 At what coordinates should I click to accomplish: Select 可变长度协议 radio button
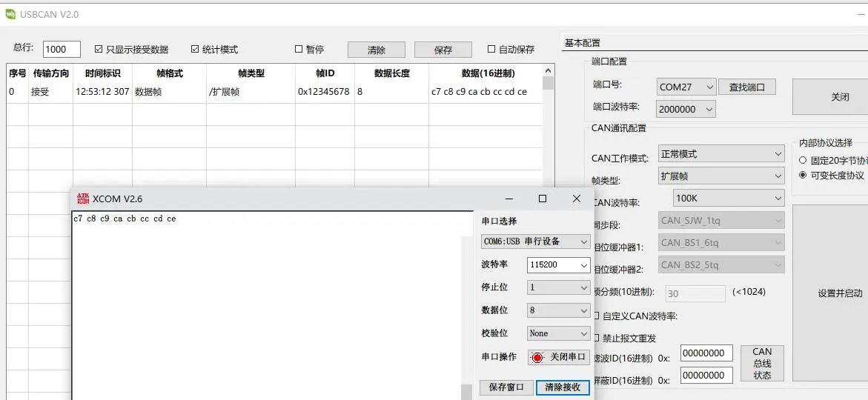[803, 175]
